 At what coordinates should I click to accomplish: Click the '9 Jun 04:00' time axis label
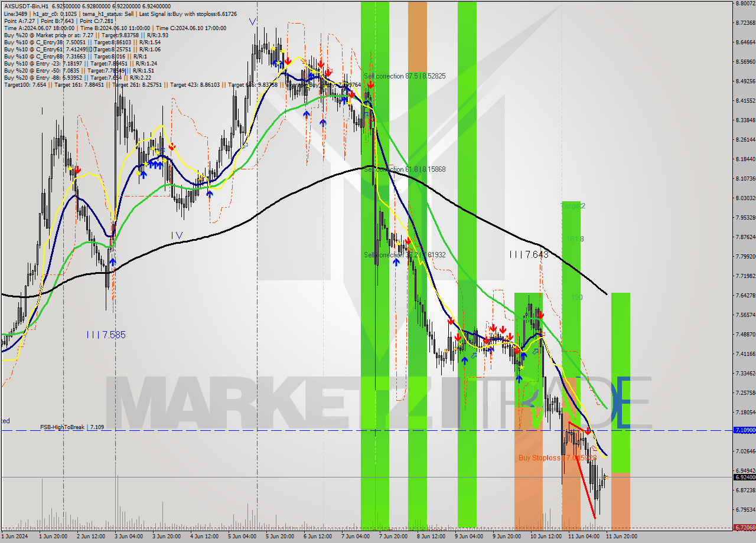[x=468, y=537]
